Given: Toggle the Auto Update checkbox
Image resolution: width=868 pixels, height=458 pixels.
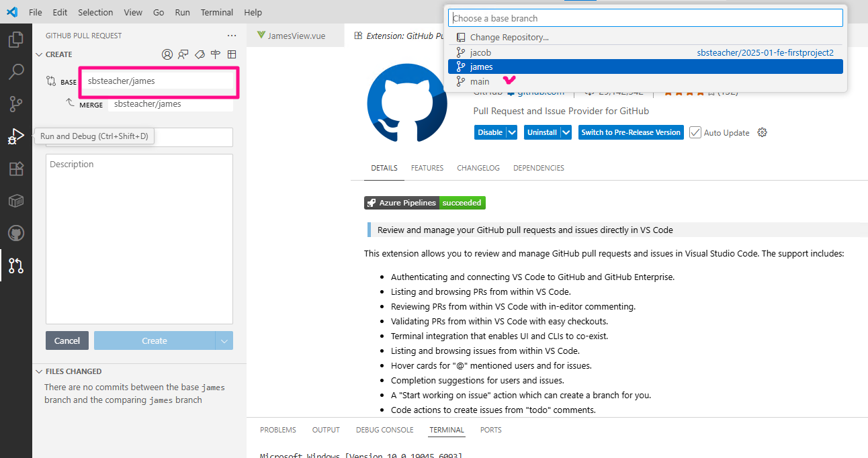Looking at the screenshot, I should (x=695, y=132).
